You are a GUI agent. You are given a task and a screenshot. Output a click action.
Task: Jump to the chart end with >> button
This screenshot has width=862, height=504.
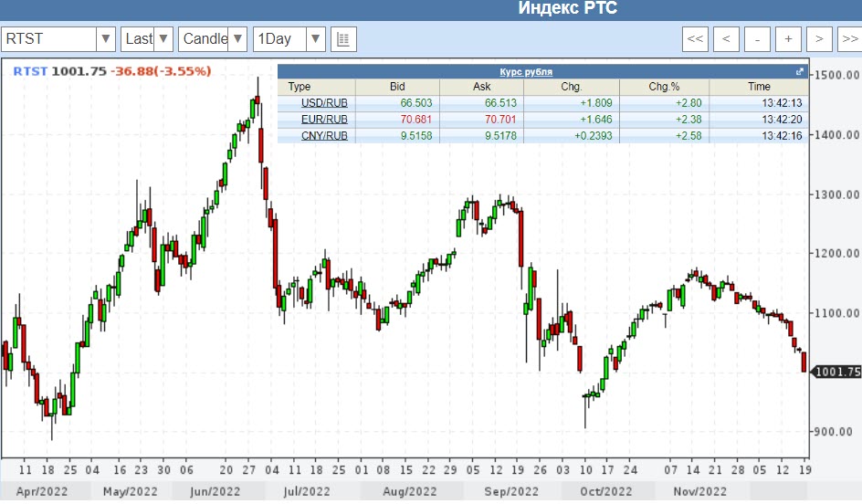849,39
